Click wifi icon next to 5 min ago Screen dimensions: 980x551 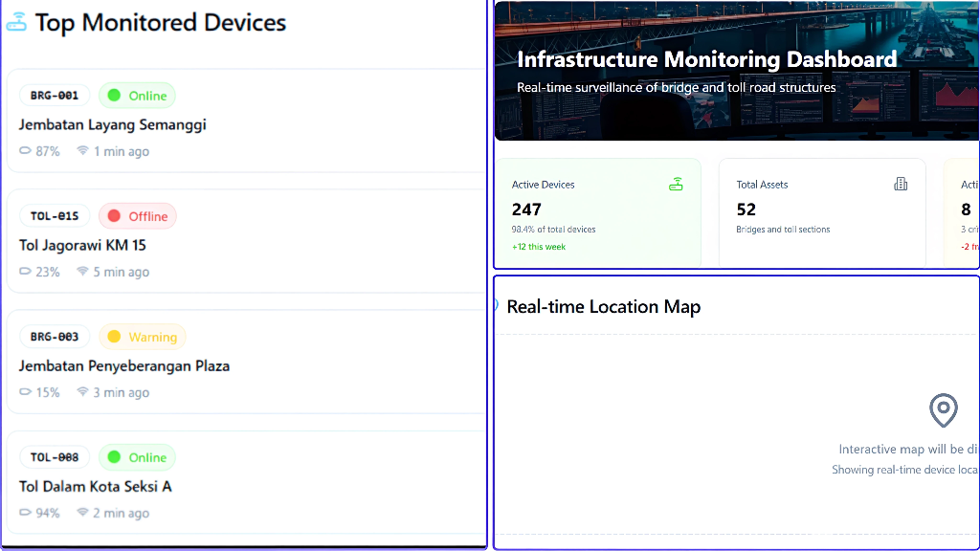click(x=82, y=271)
